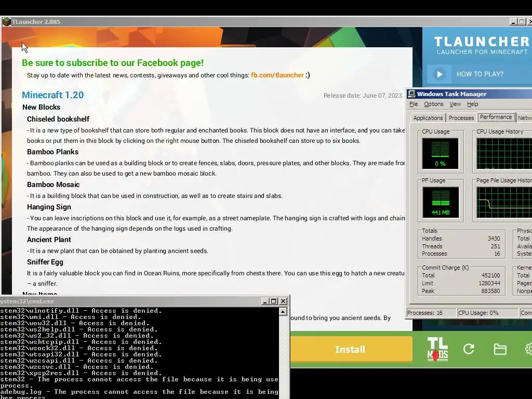The image size is (532, 399).
Task: Click the Sniffer Egg heading
Action: pyautogui.click(x=45, y=262)
